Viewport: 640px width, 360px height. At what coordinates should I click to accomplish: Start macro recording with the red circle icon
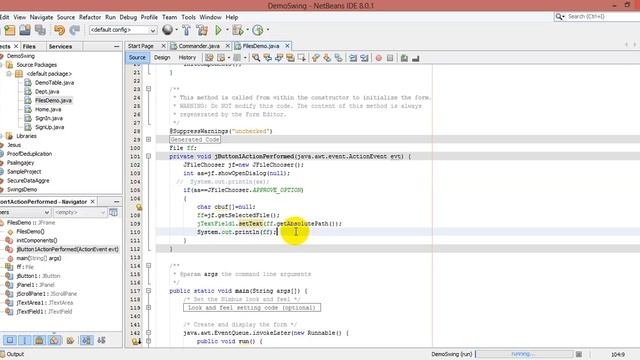[379, 58]
